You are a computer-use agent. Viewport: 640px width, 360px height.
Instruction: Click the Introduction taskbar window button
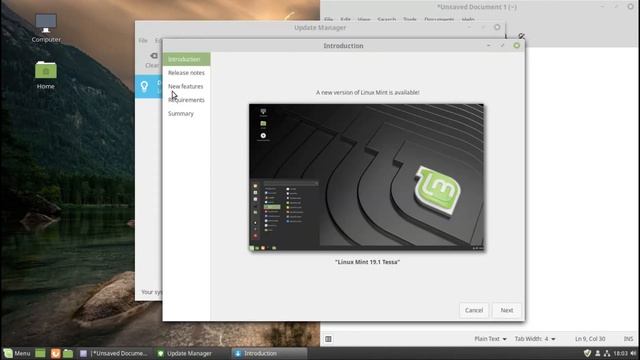tap(269, 353)
